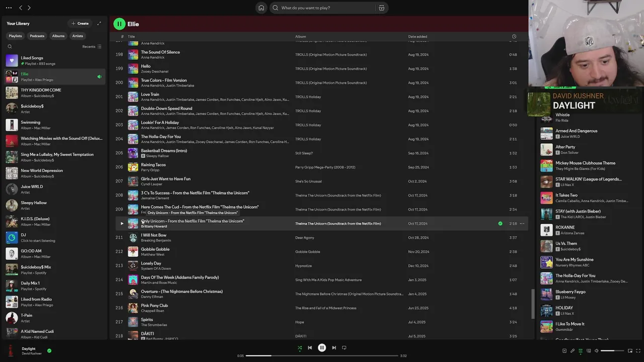
Task: Toggle the Now Playing view
Action: 565,350
